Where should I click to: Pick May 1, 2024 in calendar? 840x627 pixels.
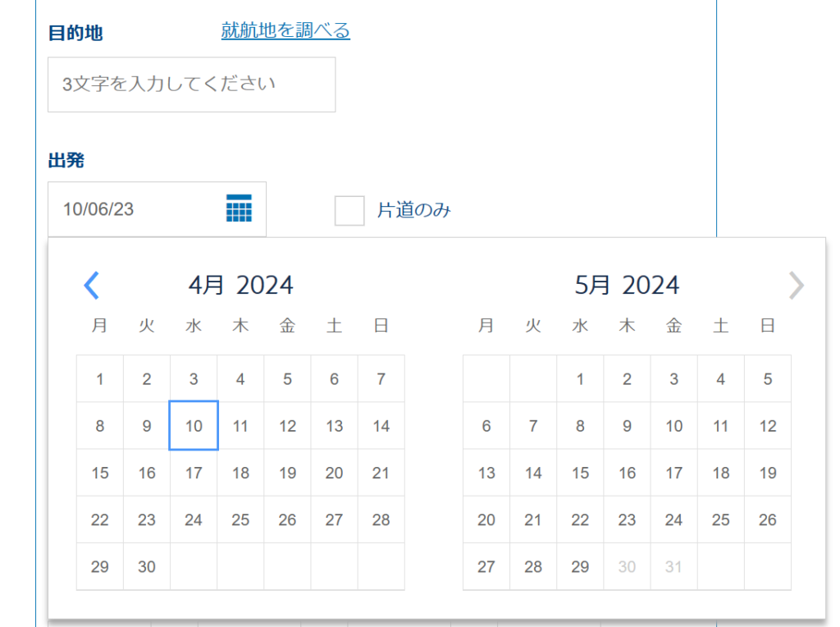coord(580,379)
